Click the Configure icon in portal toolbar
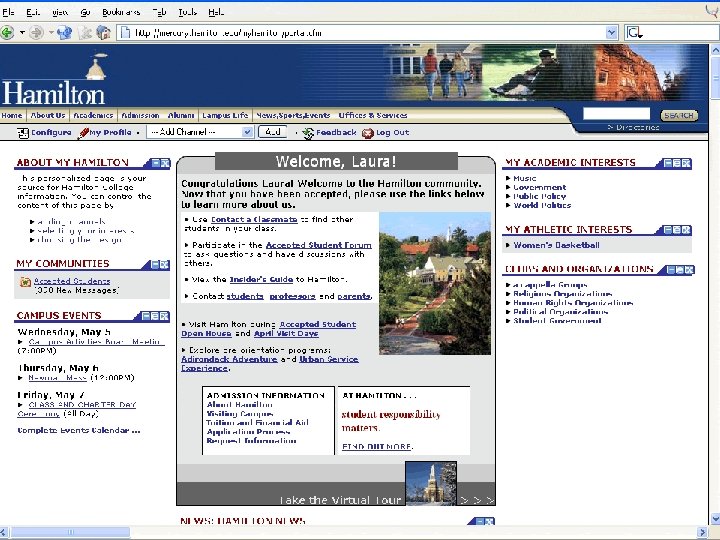The width and height of the screenshot is (720, 540). 23,133
